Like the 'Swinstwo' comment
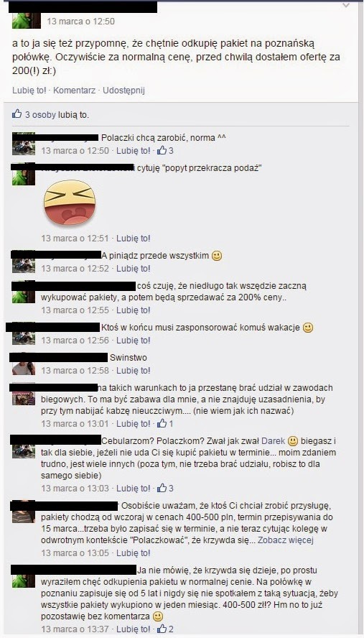 (x=134, y=370)
